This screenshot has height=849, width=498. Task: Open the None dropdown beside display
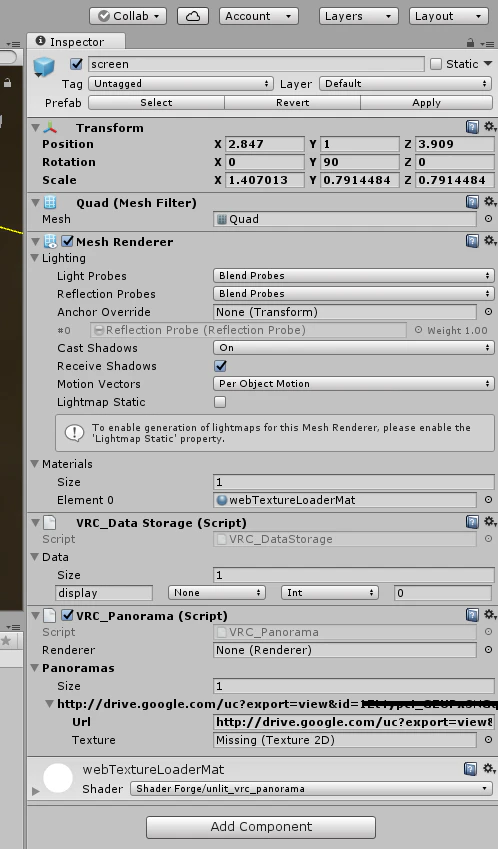pos(217,592)
